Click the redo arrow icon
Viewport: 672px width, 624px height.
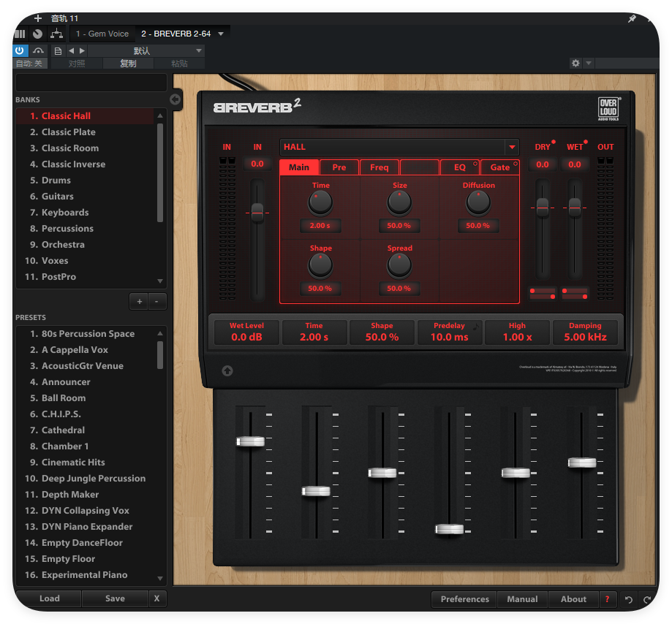[647, 600]
